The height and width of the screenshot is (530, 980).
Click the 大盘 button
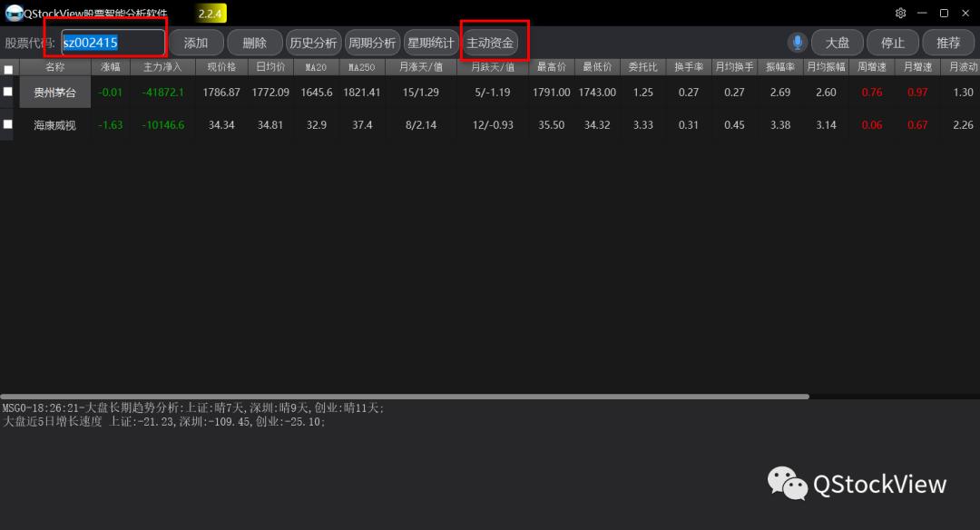point(838,43)
